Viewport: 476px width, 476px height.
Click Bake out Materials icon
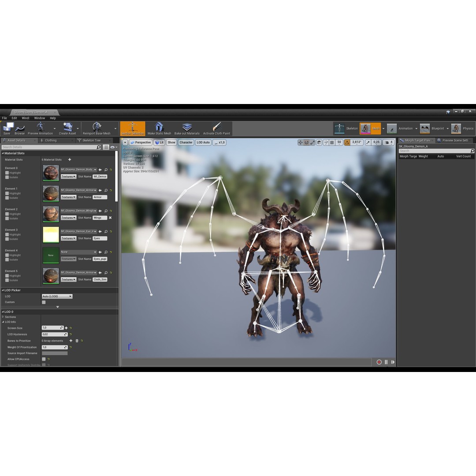pyautogui.click(x=187, y=128)
